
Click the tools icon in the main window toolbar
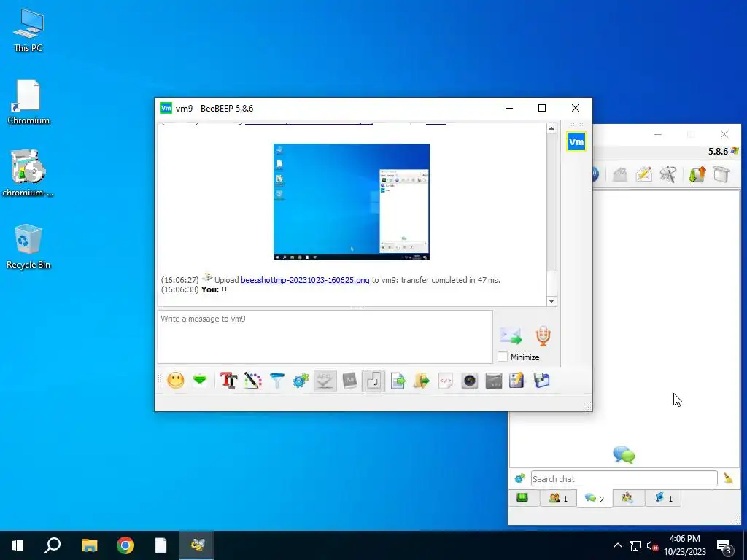pyautogui.click(x=668, y=174)
